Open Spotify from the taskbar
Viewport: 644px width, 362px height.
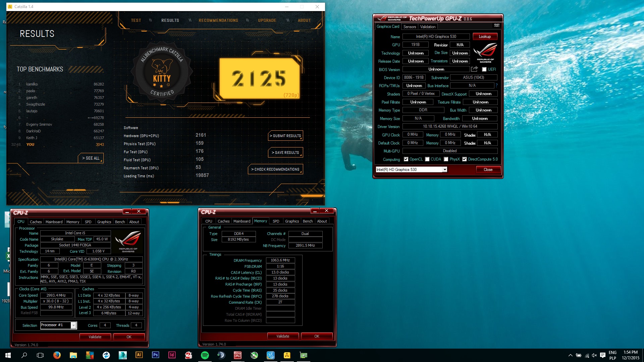[205, 355]
